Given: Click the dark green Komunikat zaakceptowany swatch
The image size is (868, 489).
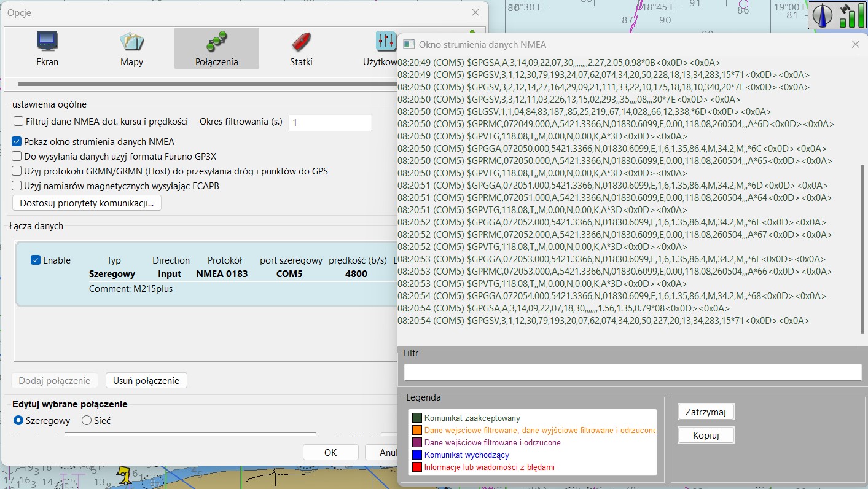Looking at the screenshot, I should (417, 418).
